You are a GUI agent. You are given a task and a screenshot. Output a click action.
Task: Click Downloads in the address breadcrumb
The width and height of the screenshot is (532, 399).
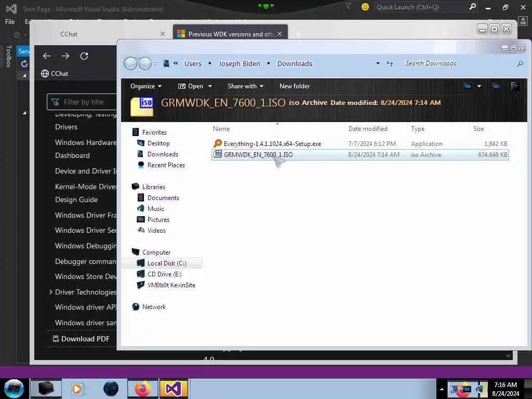tap(295, 63)
